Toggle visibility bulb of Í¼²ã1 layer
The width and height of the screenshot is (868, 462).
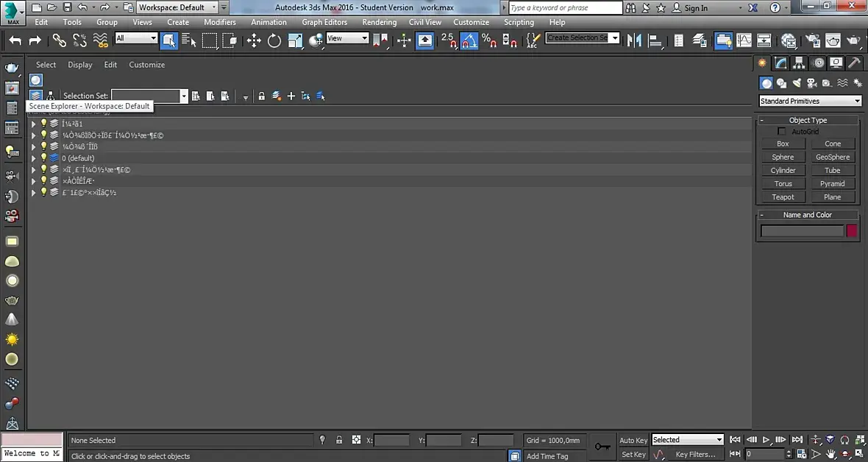pos(43,124)
